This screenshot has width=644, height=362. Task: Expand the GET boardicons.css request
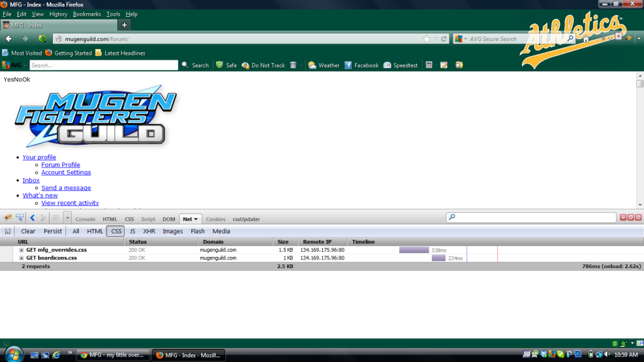pyautogui.click(x=21, y=257)
